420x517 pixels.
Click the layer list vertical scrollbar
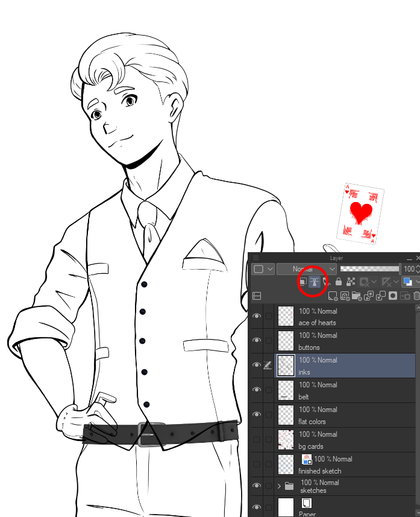pos(418,409)
